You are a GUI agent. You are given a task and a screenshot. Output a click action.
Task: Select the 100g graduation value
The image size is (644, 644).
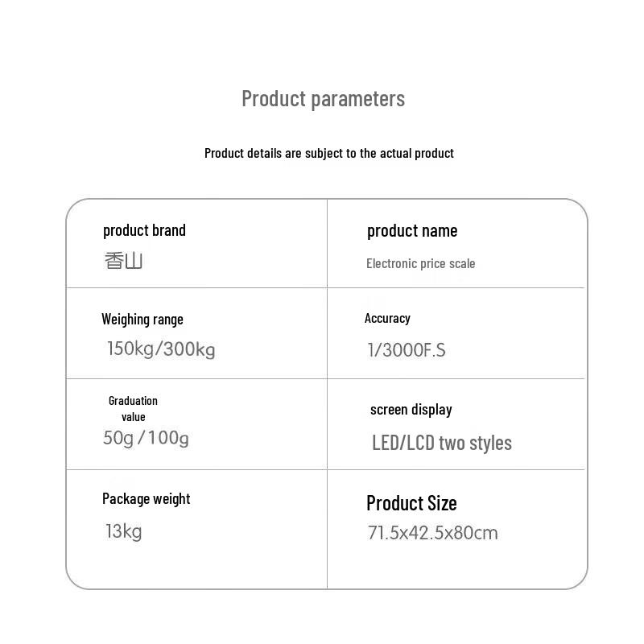170,438
